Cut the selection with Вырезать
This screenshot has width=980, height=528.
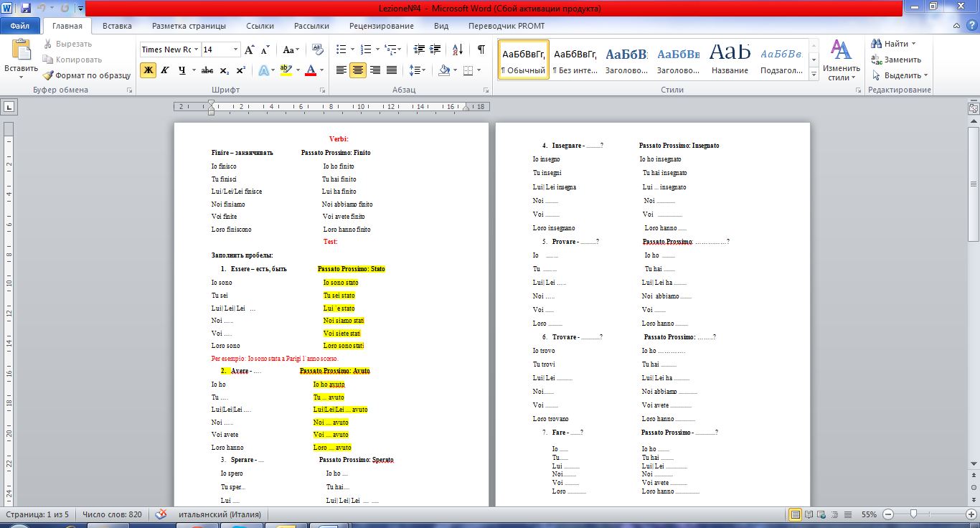[67, 44]
